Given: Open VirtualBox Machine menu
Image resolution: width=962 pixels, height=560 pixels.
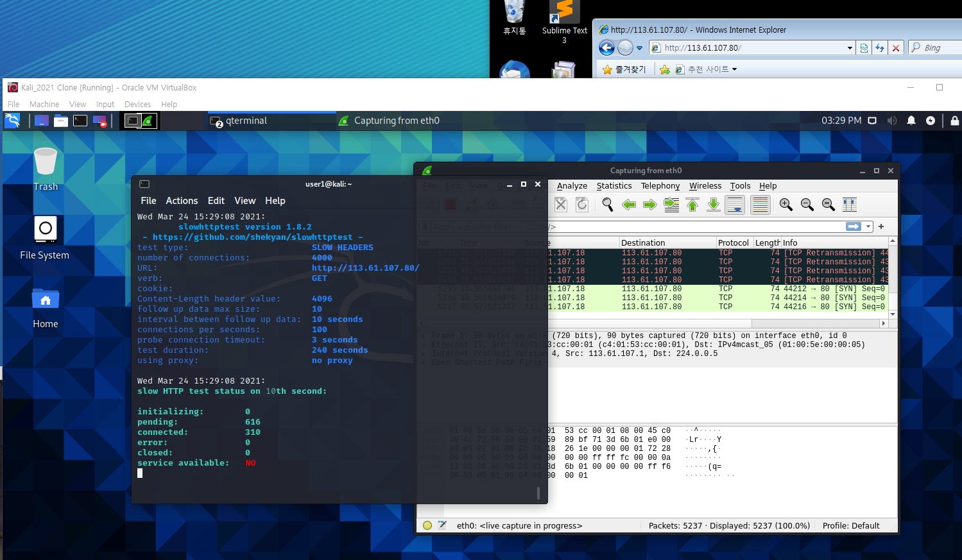Looking at the screenshot, I should click(44, 104).
